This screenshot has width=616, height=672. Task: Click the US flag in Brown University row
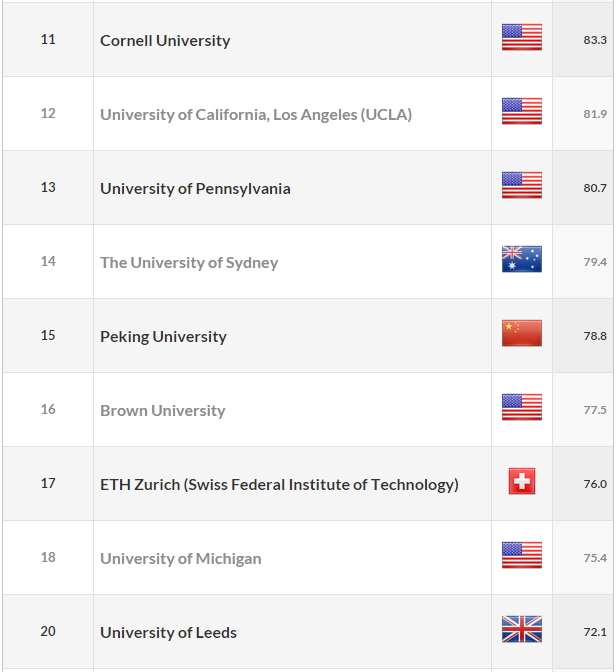[522, 407]
